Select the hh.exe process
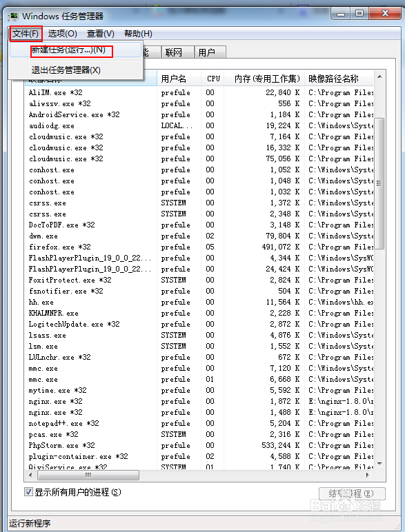Screen dimensions: 405x532 coord(199,302)
